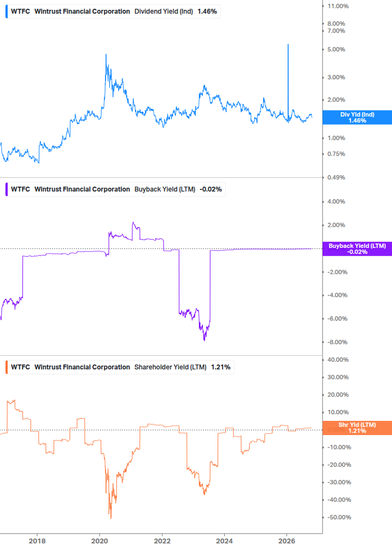
Task: Click the 2026 label on the time axis
Action: click(x=286, y=541)
